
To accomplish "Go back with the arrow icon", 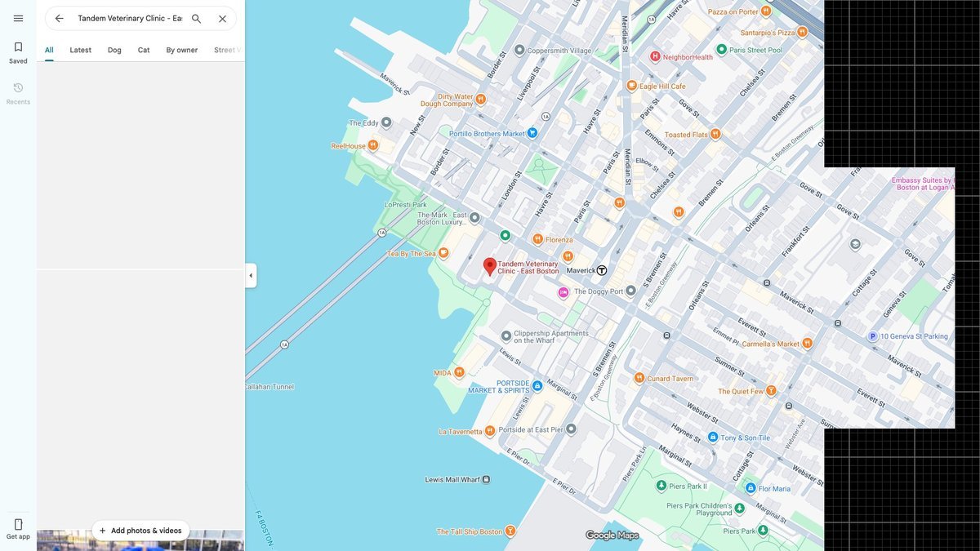I will coord(59,18).
